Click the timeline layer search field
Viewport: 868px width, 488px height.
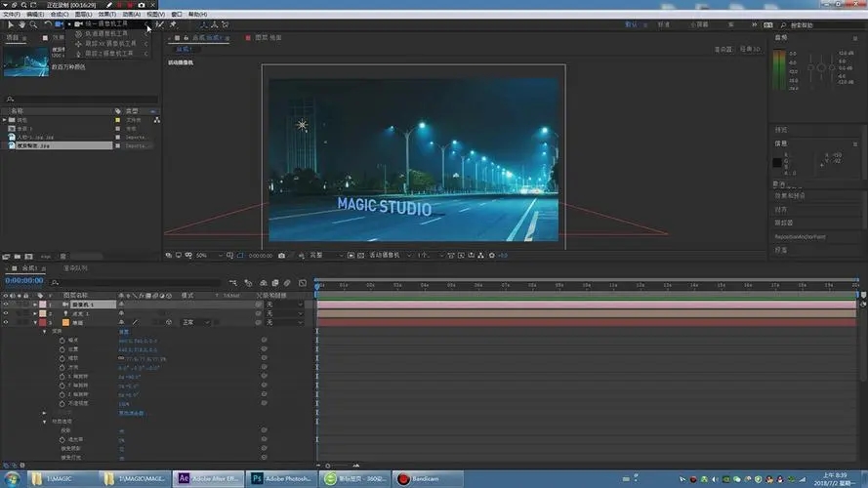(136, 282)
